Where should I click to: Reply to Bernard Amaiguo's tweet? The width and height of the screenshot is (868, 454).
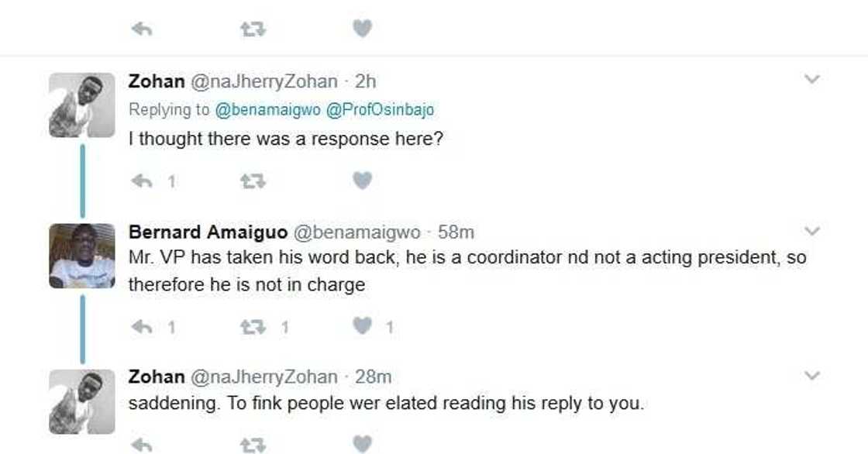click(x=142, y=328)
